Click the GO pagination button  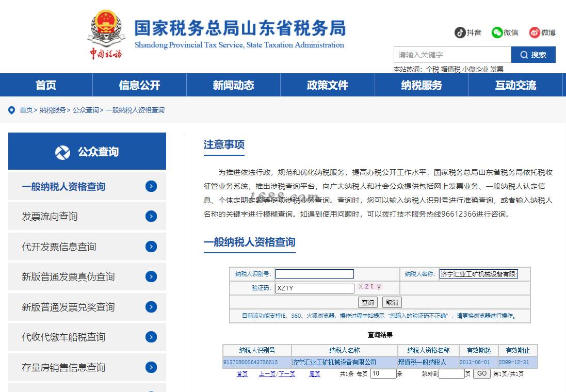tap(482, 373)
